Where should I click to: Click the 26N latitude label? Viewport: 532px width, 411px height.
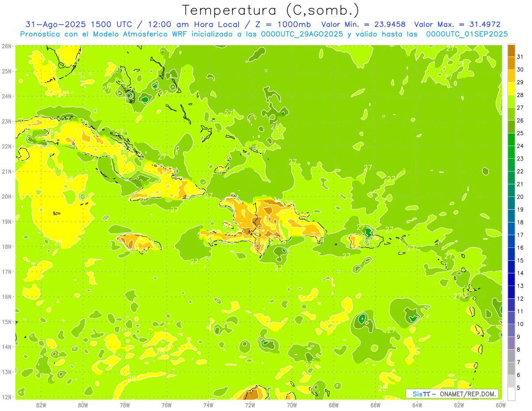click(x=7, y=46)
